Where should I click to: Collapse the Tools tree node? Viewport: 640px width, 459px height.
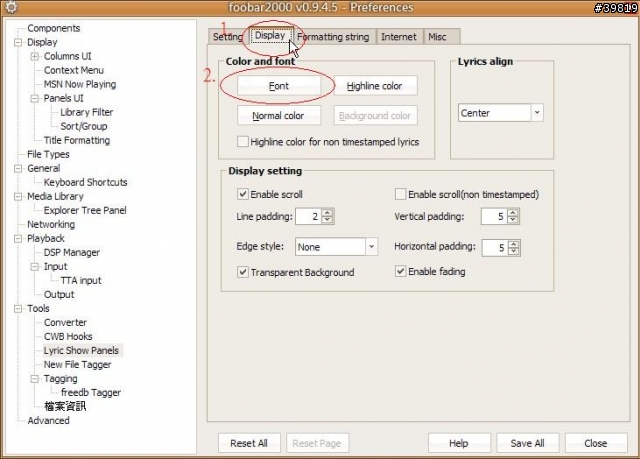coord(18,308)
